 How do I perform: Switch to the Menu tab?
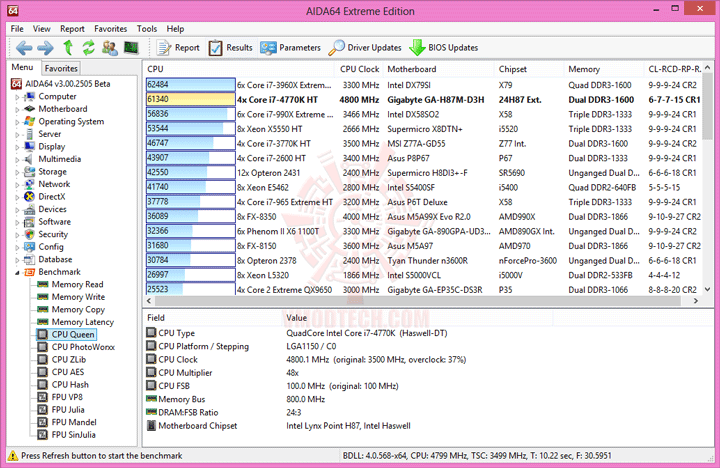click(x=23, y=68)
